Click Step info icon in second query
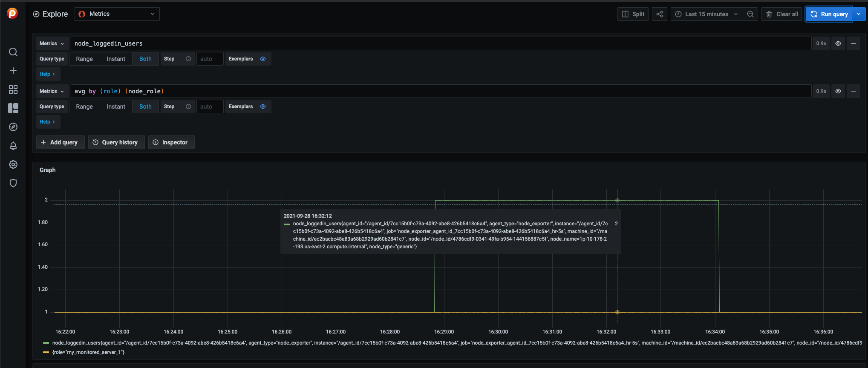The image size is (868, 368). click(x=188, y=106)
